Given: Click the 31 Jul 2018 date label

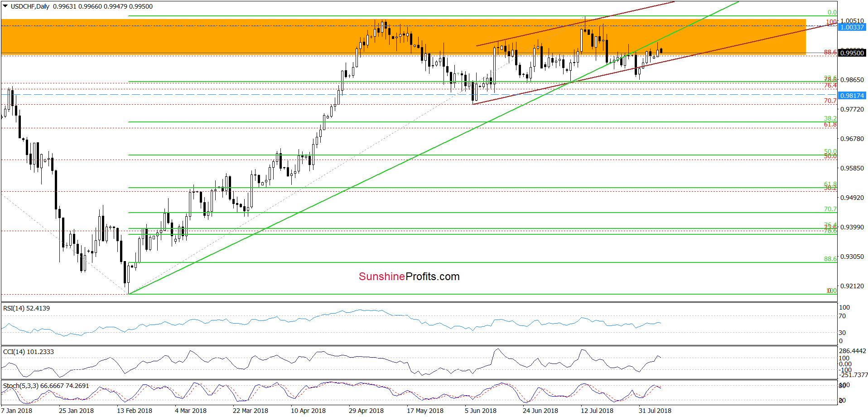Looking at the screenshot, I should (655, 411).
